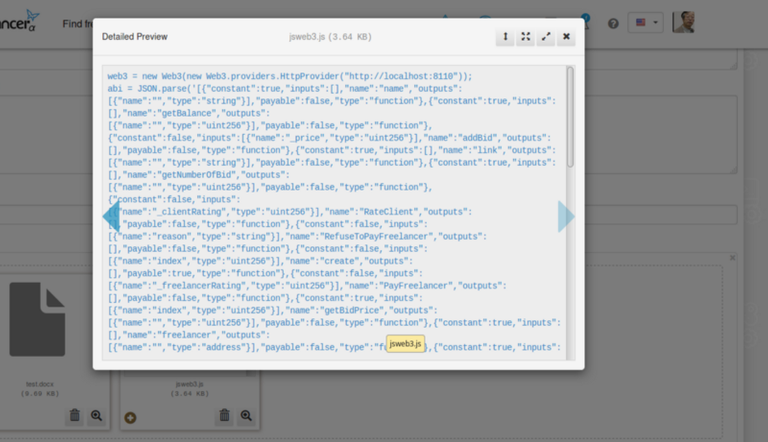Open the help question mark icon
Screen dimensions: 768x442
(613, 24)
